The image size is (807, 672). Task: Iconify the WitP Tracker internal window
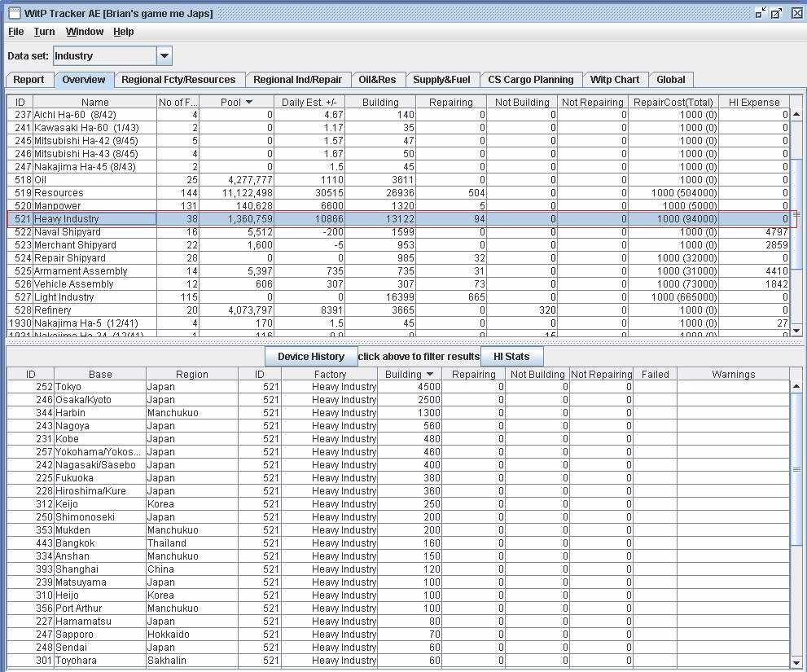[761, 13]
